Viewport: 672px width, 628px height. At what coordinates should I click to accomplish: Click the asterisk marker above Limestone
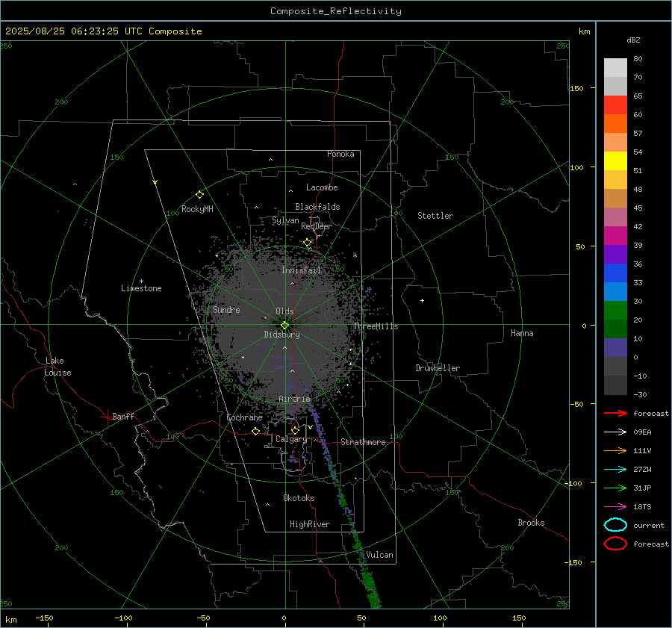(x=141, y=282)
